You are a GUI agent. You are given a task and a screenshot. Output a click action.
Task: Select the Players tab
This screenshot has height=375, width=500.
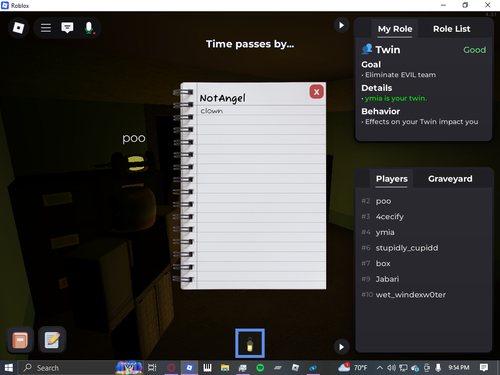[x=392, y=179]
